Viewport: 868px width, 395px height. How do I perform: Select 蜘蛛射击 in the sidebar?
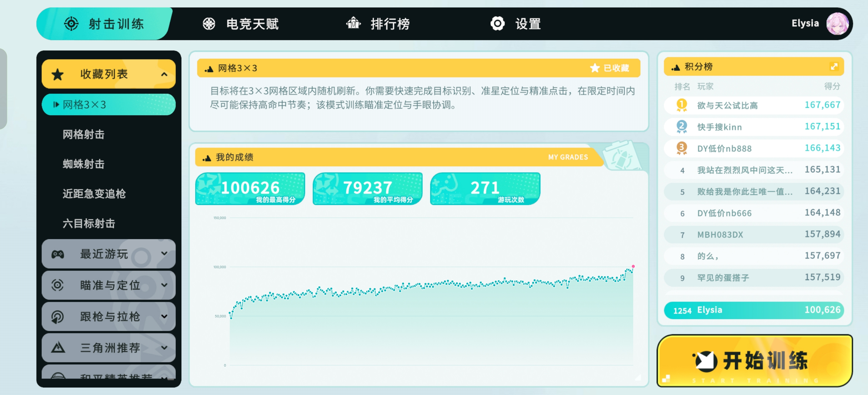tap(84, 164)
